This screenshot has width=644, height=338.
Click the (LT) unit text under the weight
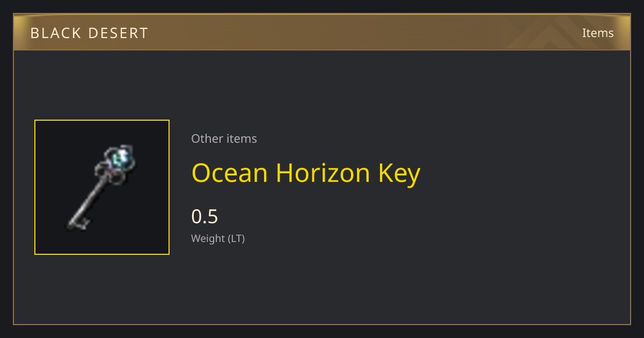pyautogui.click(x=236, y=239)
